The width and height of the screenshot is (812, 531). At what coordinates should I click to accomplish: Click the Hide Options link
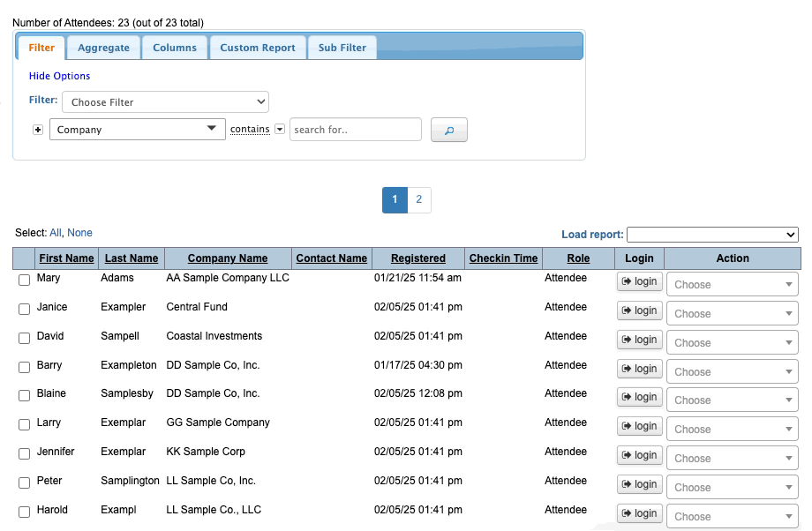coord(59,76)
